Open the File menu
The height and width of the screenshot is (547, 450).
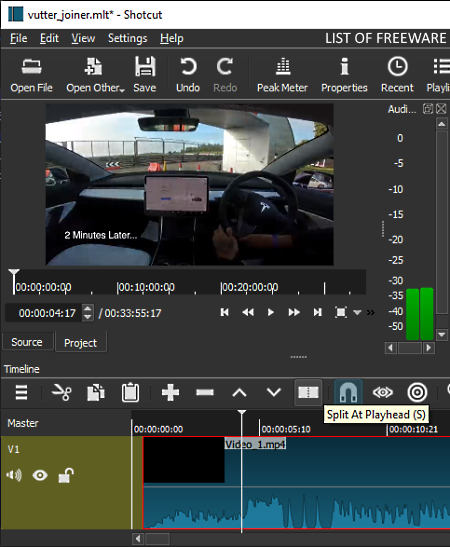pos(18,38)
